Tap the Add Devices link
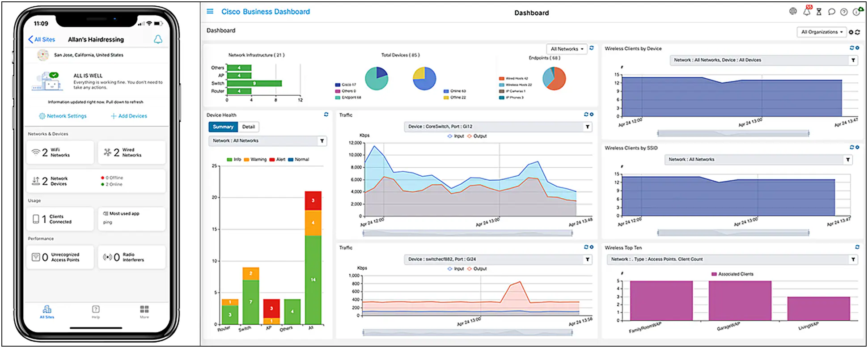 [x=129, y=116]
